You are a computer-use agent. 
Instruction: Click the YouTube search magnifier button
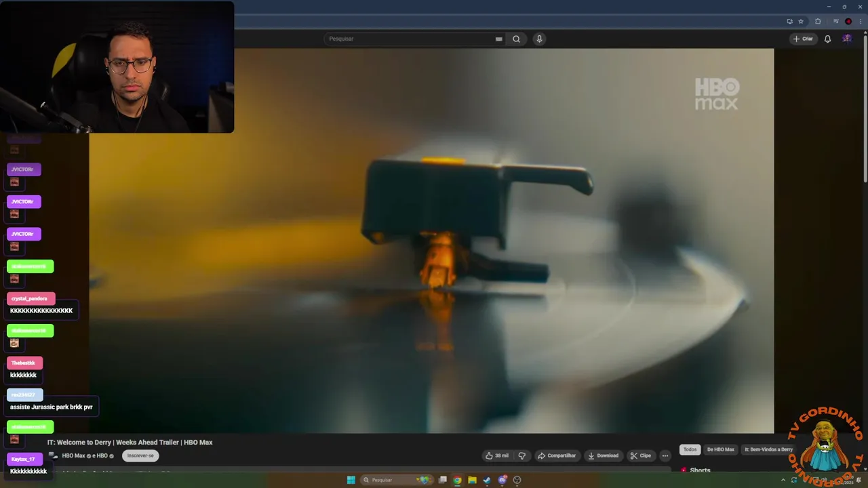[516, 39]
